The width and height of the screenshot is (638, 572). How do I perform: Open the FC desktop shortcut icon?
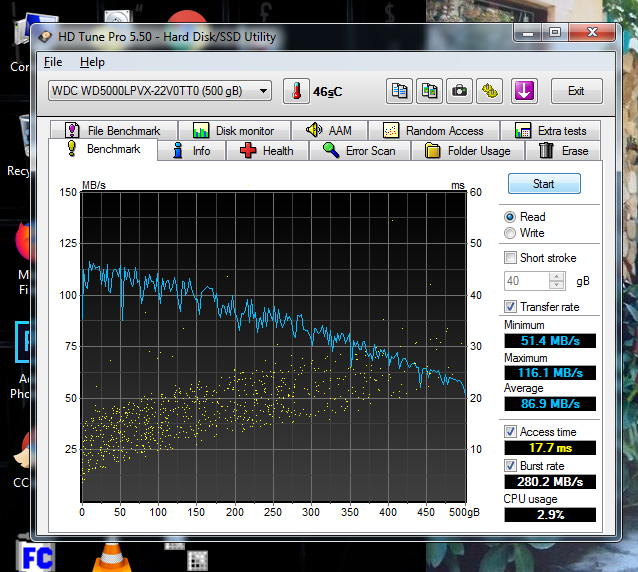click(x=37, y=557)
